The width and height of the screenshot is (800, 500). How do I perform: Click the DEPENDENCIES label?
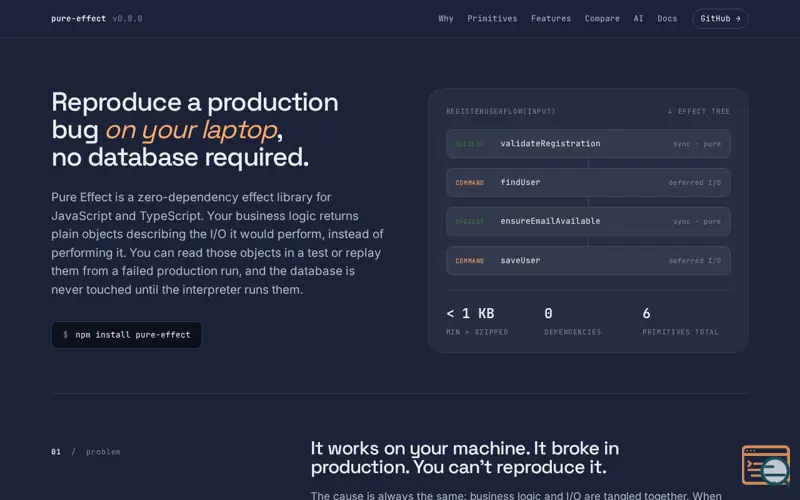572,332
